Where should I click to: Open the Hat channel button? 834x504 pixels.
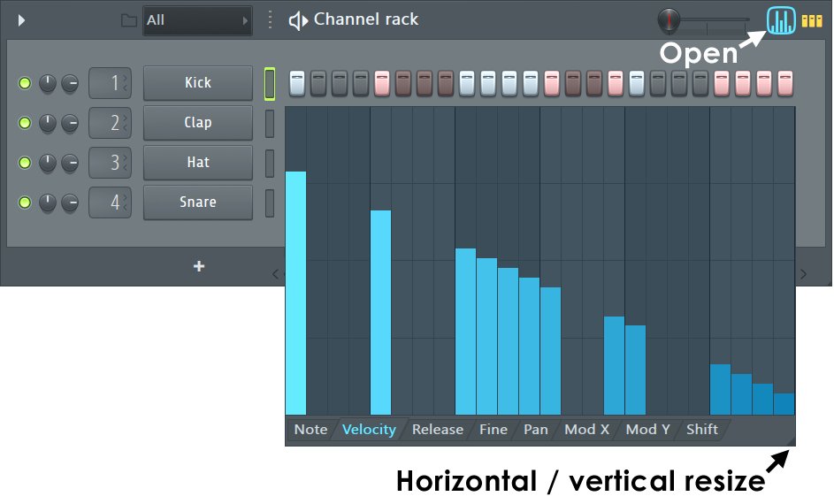pyautogui.click(x=198, y=163)
